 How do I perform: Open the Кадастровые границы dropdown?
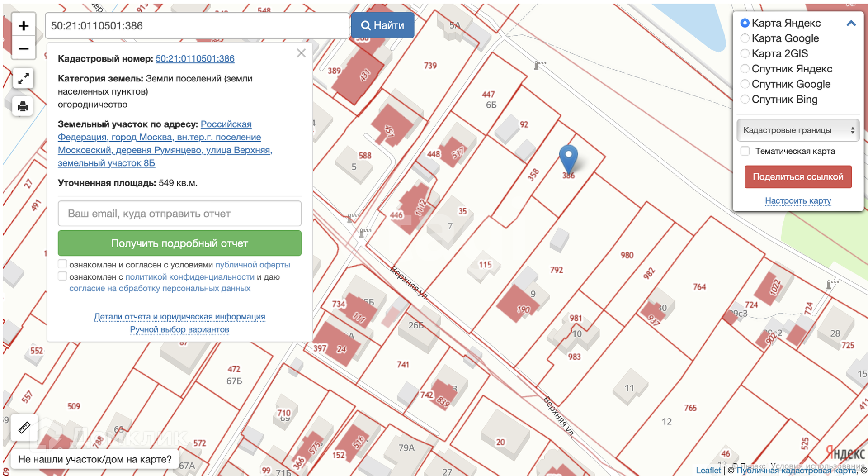798,130
